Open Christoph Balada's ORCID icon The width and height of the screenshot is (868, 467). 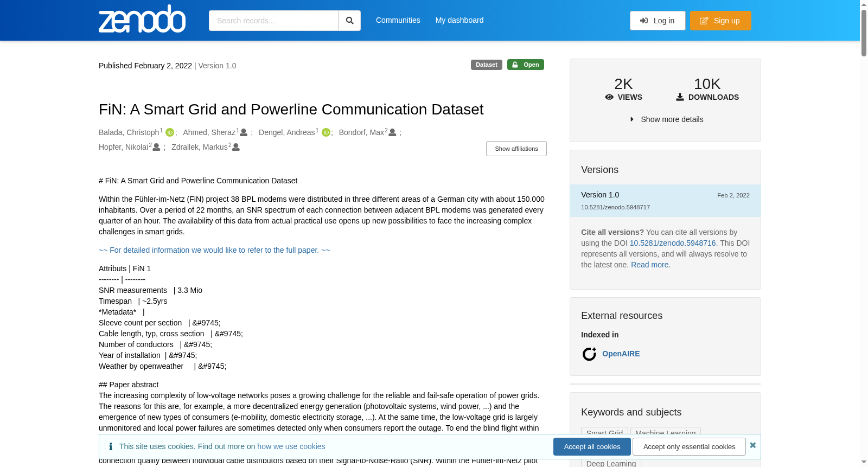(x=170, y=132)
